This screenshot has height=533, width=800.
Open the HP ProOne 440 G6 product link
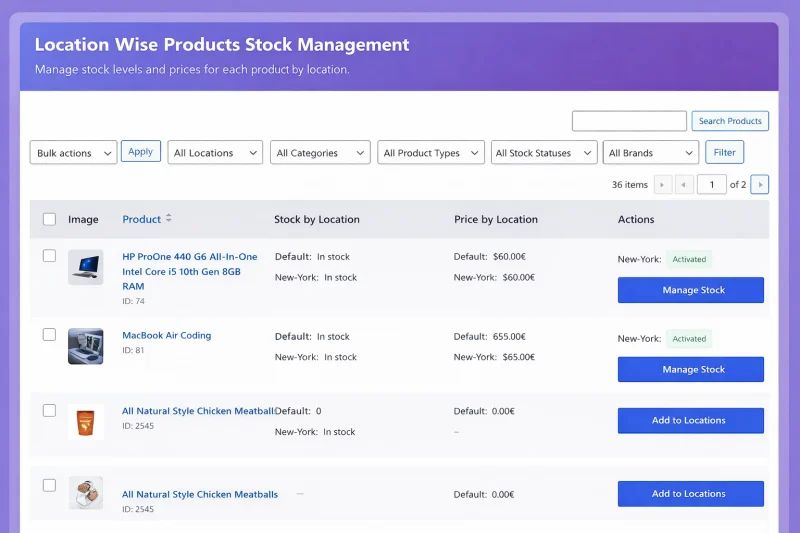(x=190, y=271)
